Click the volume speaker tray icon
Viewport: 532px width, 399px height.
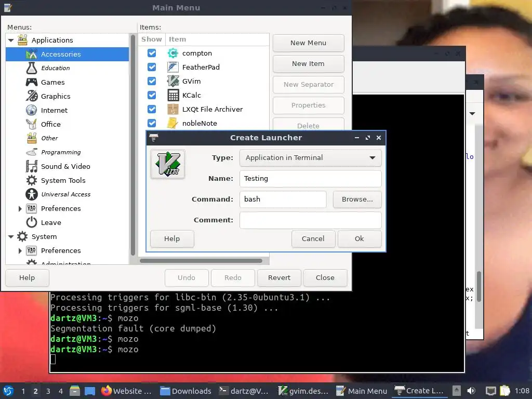(x=471, y=391)
